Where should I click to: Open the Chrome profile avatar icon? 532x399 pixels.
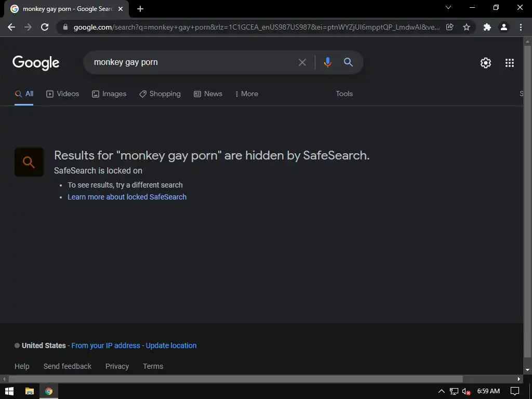(504, 27)
